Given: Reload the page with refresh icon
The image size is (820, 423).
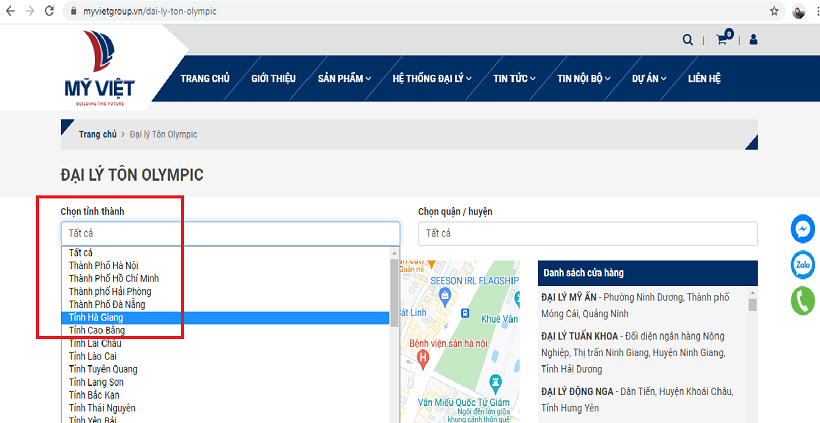Looking at the screenshot, I should pos(49,11).
